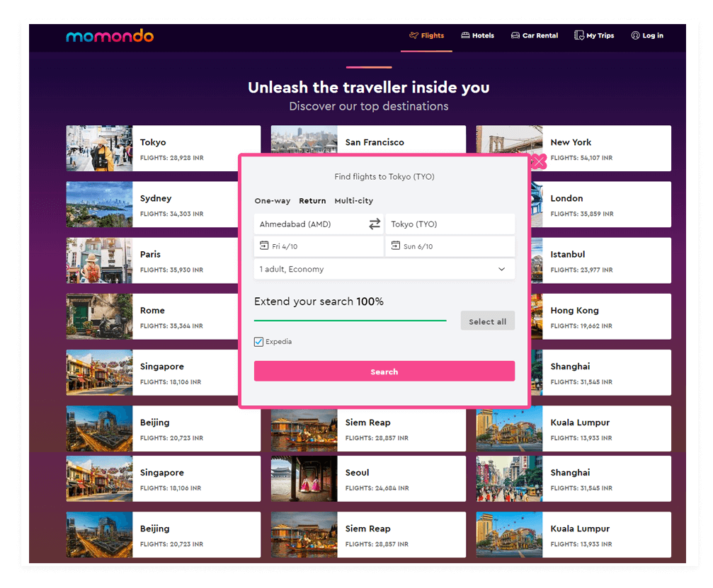The image size is (713, 588).
Task: Click the return date calendar icon
Action: (396, 246)
